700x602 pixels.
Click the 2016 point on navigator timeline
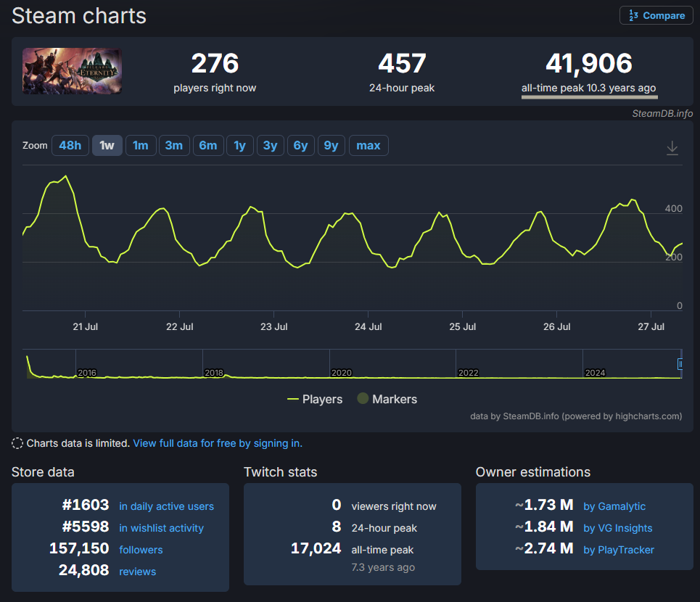86,373
